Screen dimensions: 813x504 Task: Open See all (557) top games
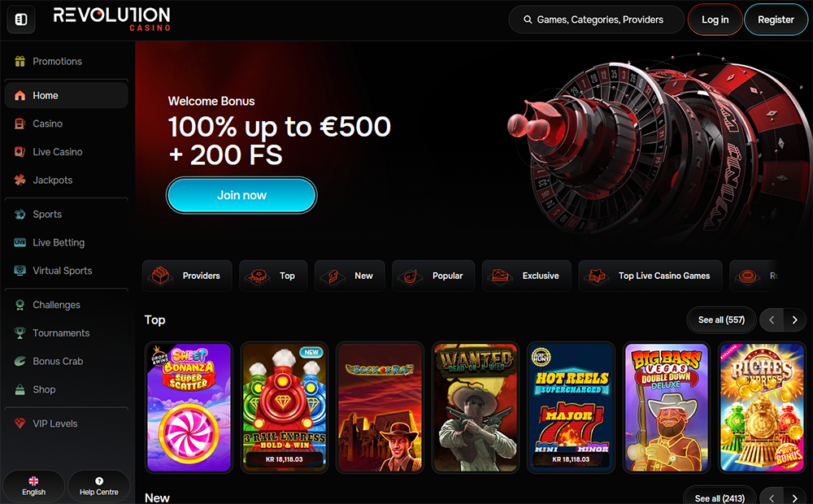tap(721, 320)
